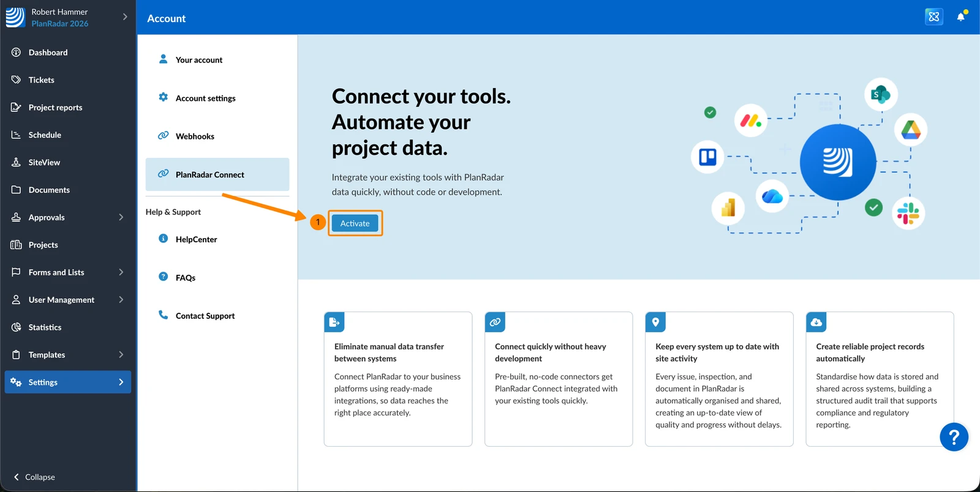Expand the Forms and Lists chevron

121,272
